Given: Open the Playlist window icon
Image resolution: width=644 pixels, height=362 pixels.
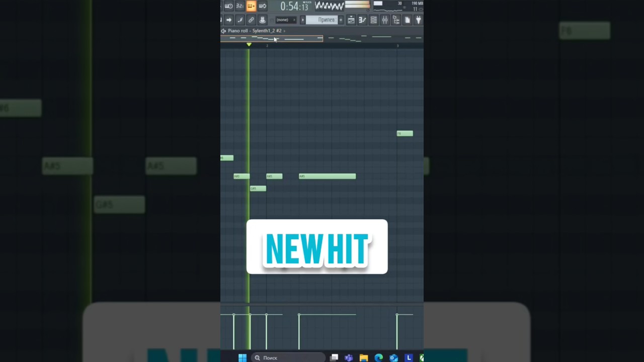Looking at the screenshot, I should (351, 20).
